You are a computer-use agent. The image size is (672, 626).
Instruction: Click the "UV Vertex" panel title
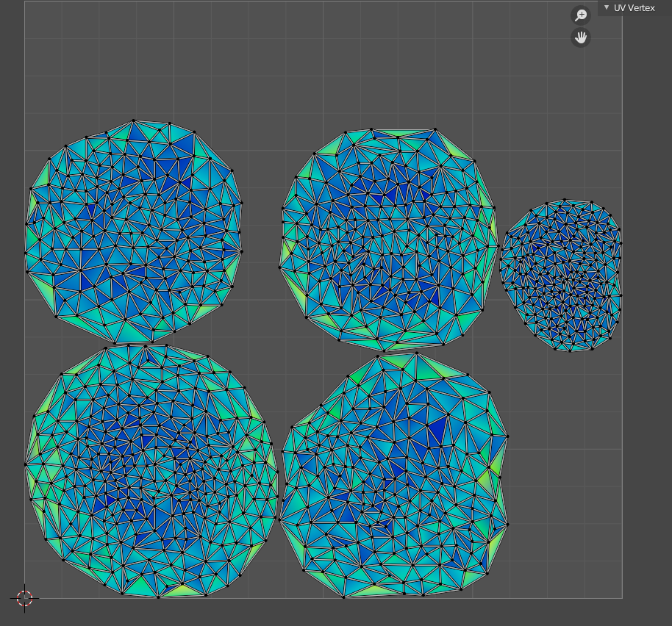pyautogui.click(x=634, y=7)
